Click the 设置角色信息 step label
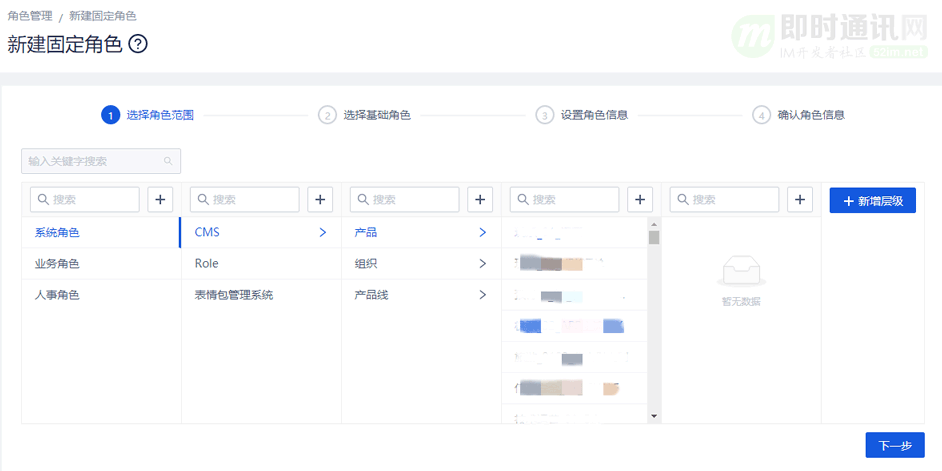This screenshot has height=471, width=942. 595,115
